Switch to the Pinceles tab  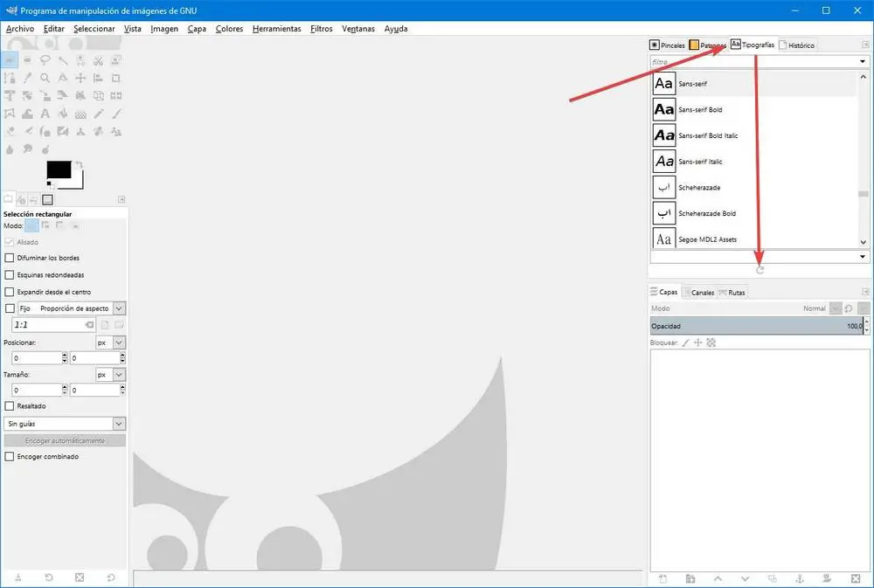click(x=667, y=45)
